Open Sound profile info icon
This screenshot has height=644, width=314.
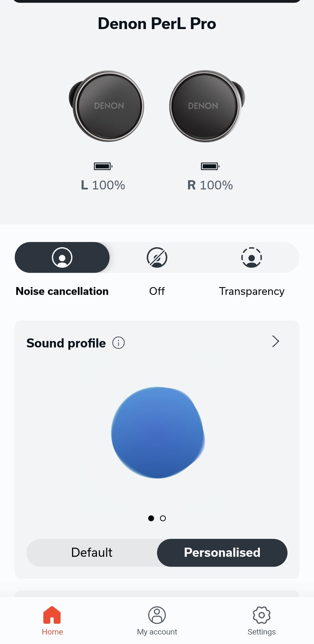[118, 343]
